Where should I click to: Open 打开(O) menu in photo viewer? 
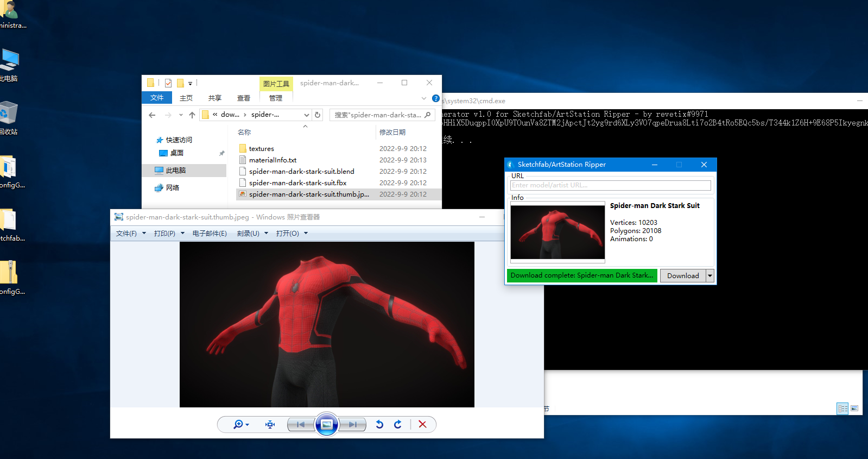(288, 234)
